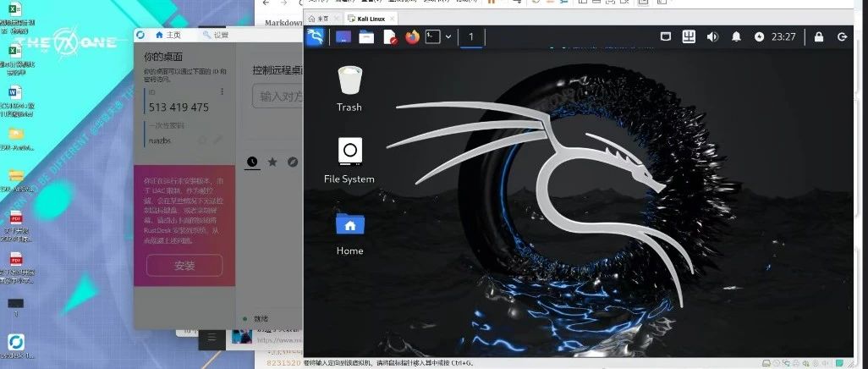Viewport: 868px width, 369px height.
Task: Click the hamburger menu button below RustDesk
Action: pos(212,338)
